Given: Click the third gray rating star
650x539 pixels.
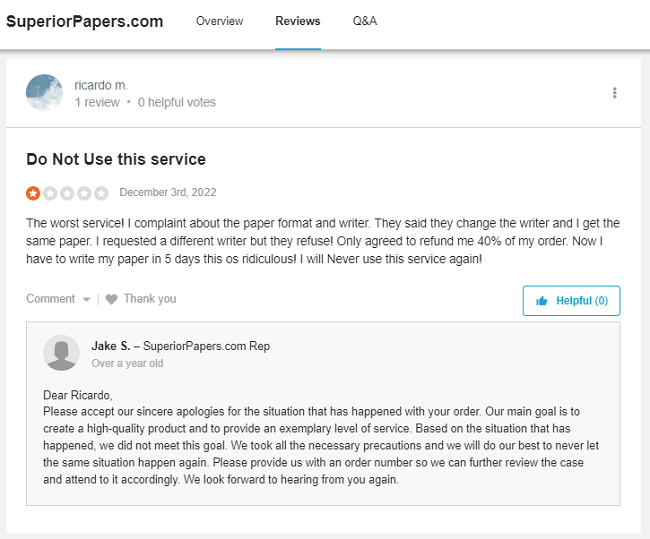Looking at the screenshot, I should [67, 193].
